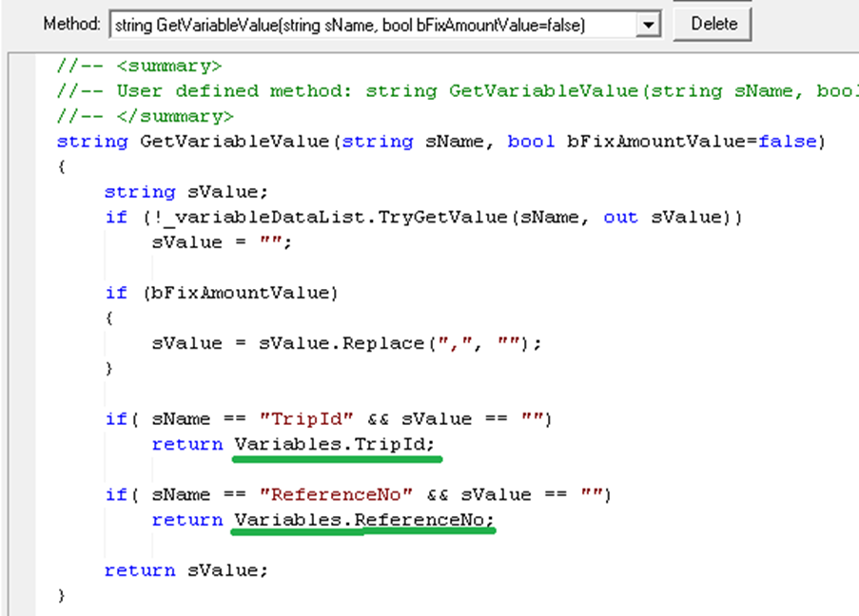Click the "Method:" label
Screen dimensions: 859x616
pyautogui.click(x=71, y=25)
